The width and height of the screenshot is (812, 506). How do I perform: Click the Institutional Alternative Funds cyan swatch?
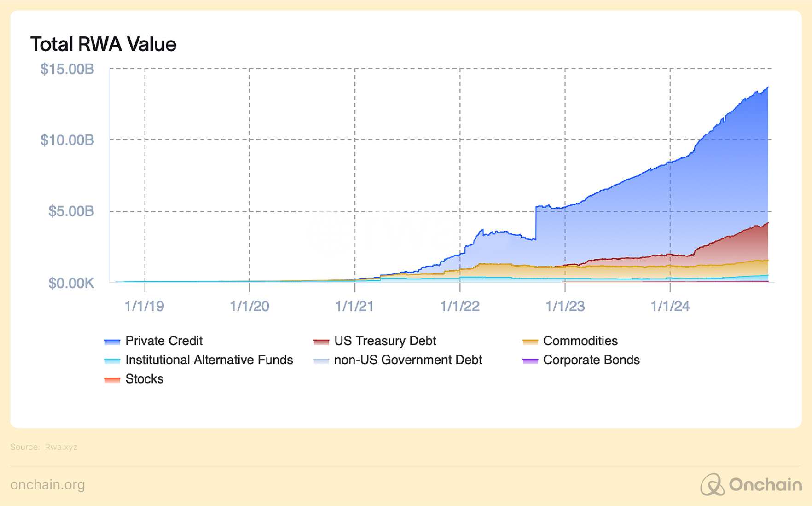point(112,361)
